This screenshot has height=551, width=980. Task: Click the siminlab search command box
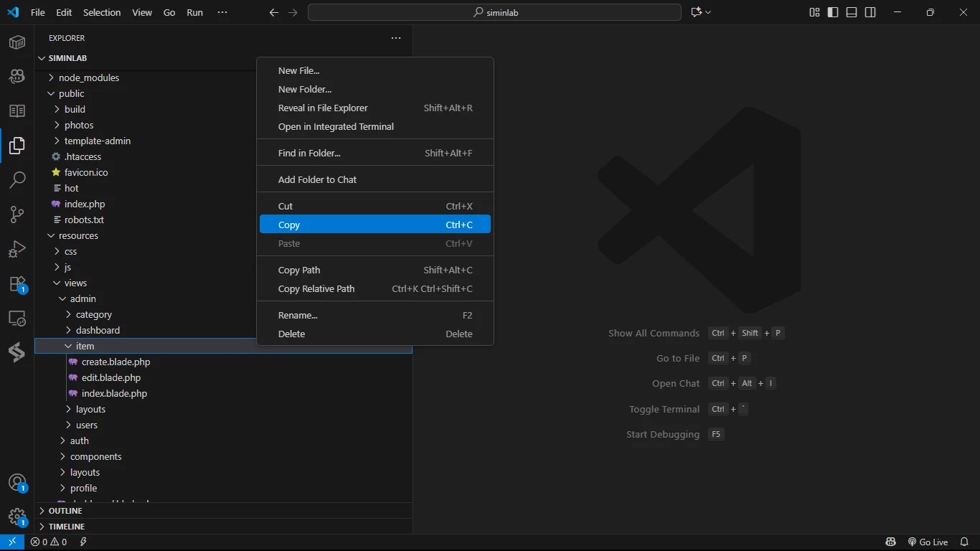(x=494, y=12)
